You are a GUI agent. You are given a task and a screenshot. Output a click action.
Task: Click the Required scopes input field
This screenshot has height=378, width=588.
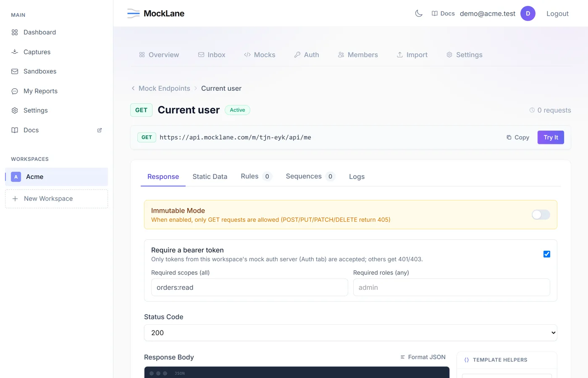coord(249,287)
